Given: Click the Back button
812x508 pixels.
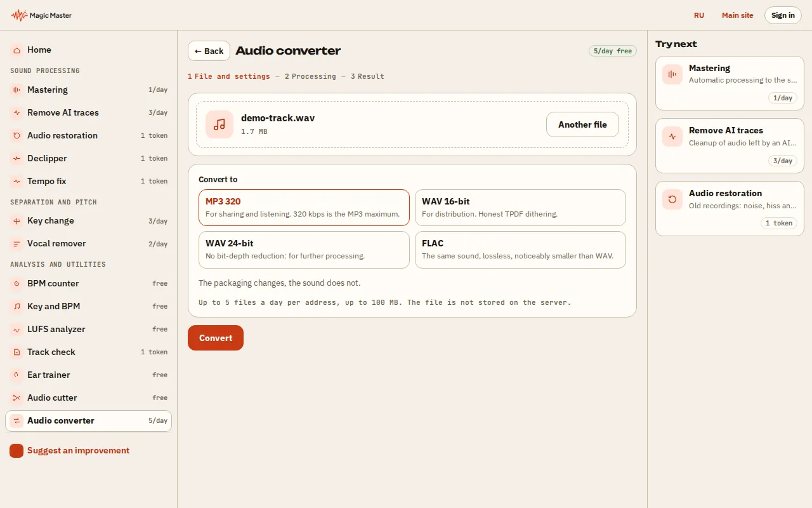Looking at the screenshot, I should point(209,51).
